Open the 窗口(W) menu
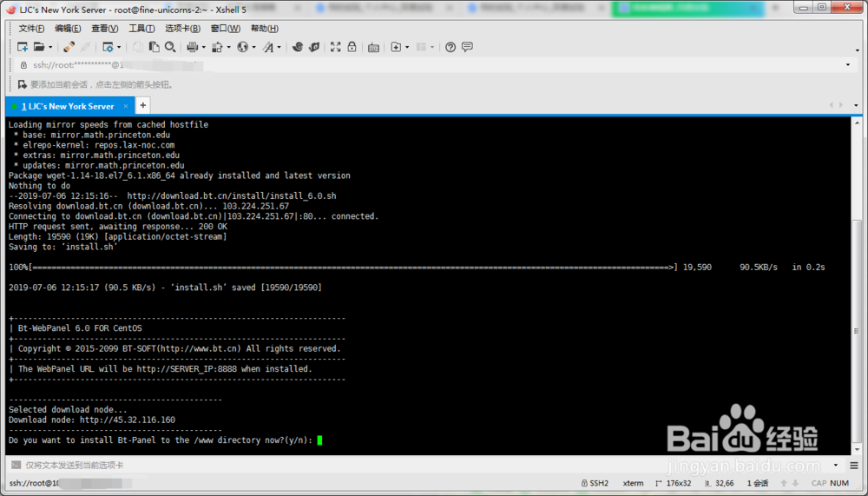 click(226, 29)
